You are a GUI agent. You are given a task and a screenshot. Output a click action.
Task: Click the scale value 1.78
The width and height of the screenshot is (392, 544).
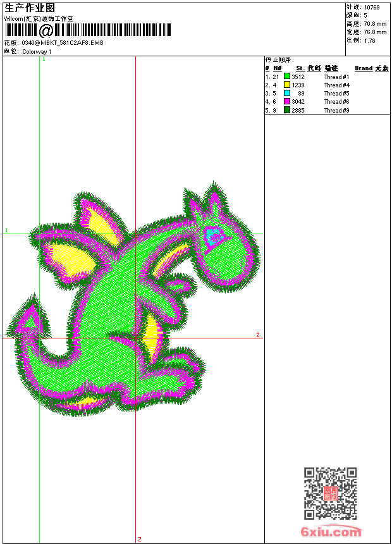(369, 41)
